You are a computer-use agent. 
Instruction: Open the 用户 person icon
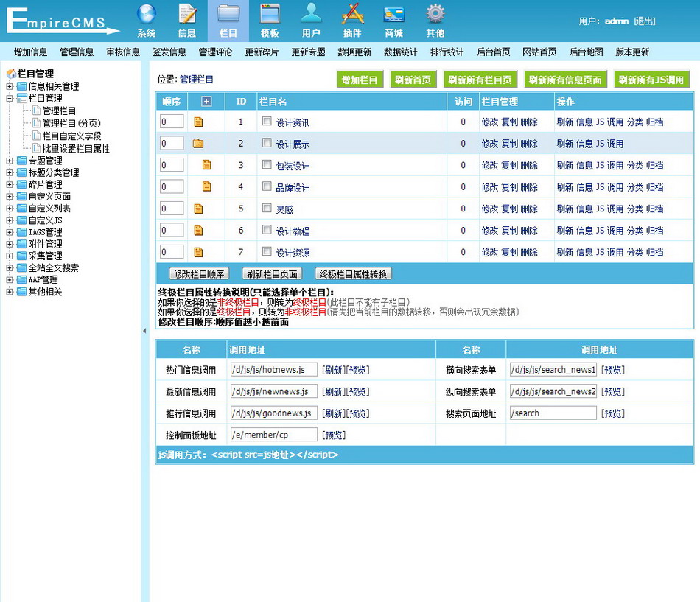(311, 14)
